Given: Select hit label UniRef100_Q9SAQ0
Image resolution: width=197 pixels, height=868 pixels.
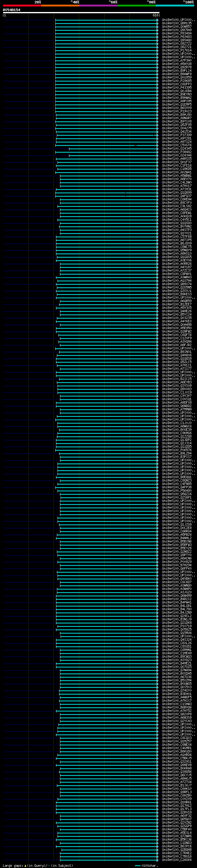Looking at the screenshot, I should coord(177,40).
